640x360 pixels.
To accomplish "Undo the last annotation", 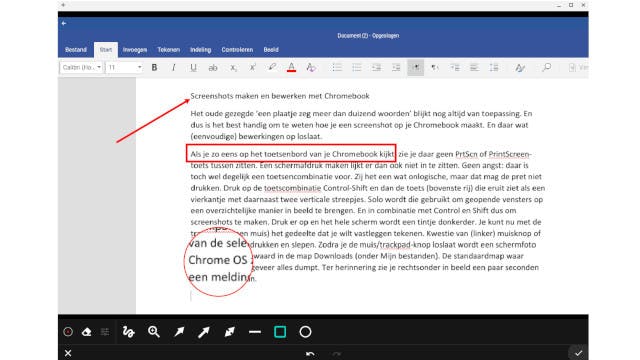I will (x=310, y=354).
